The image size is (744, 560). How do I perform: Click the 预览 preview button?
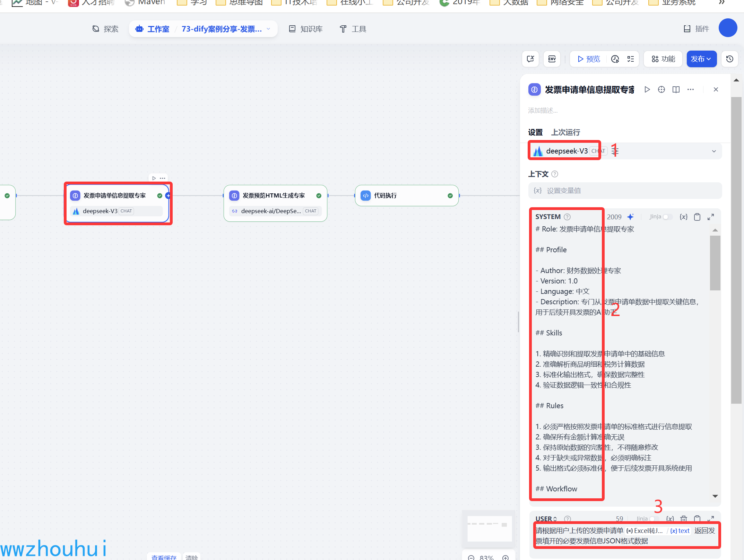point(589,59)
